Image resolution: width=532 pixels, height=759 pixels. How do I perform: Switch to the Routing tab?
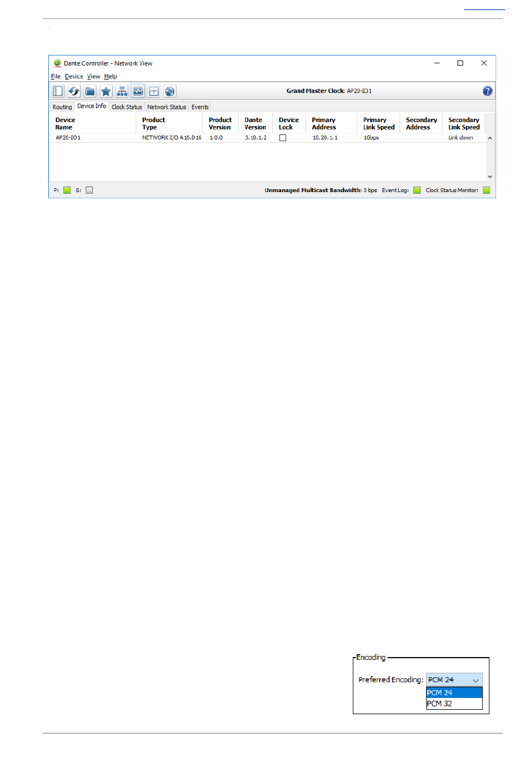(x=62, y=107)
